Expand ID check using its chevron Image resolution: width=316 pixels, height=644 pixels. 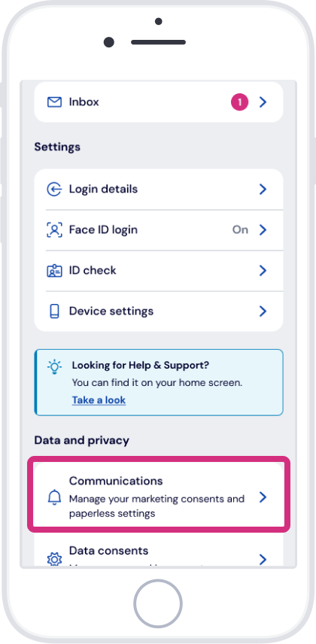click(x=263, y=271)
